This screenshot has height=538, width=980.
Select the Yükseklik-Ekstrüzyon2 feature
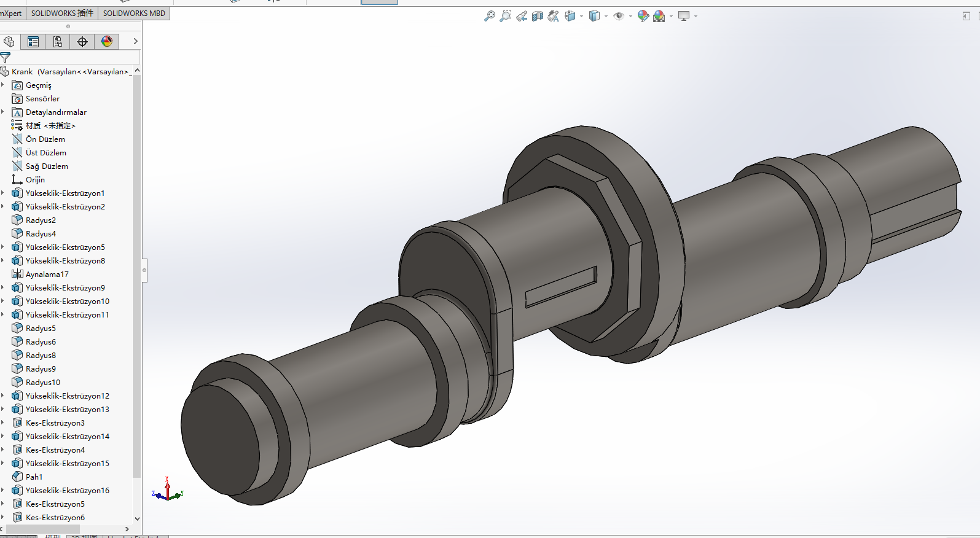click(65, 207)
